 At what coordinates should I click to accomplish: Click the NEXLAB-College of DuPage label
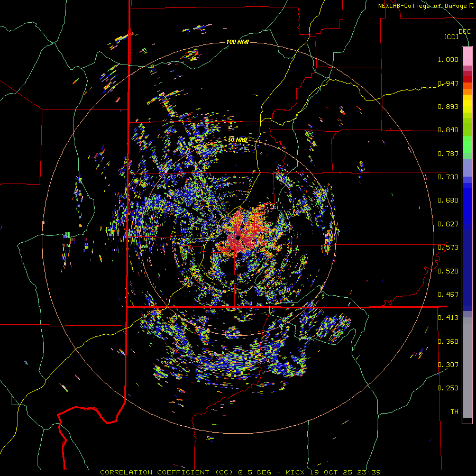[422, 6]
